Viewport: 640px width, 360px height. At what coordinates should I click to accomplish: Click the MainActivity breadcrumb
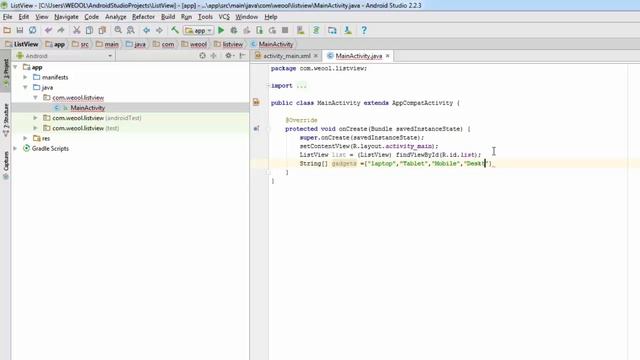pyautogui.click(x=272, y=44)
